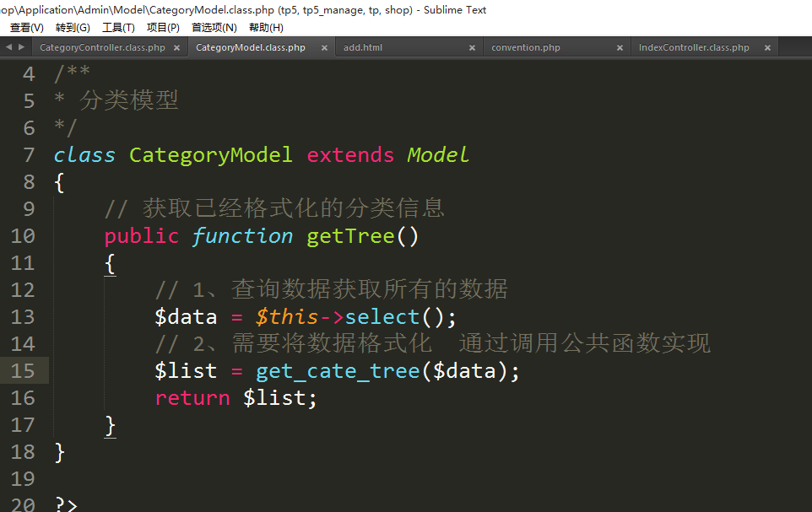Open the 帮助(H) help menu
Viewport: 812px width, 512px height.
coord(266,28)
